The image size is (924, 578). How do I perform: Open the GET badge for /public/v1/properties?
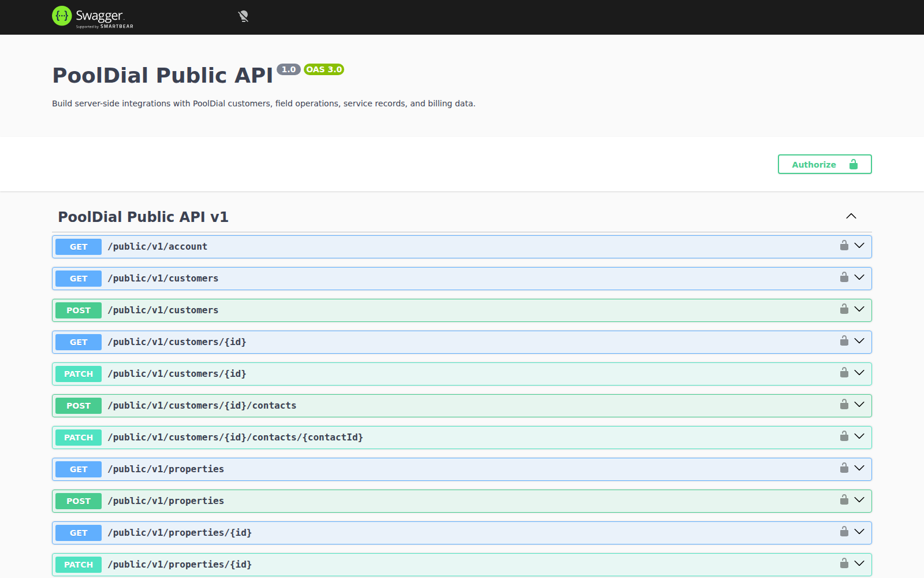79,469
